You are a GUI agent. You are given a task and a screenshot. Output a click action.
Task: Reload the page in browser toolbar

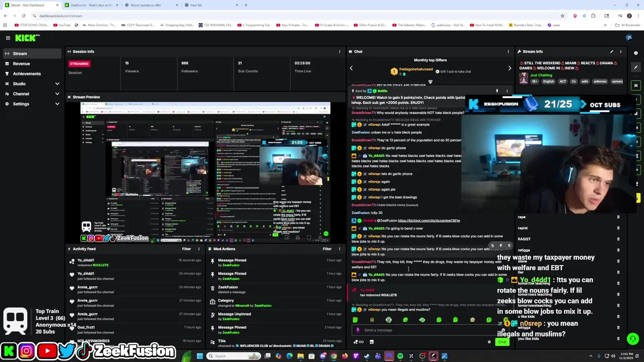[x=23, y=16]
